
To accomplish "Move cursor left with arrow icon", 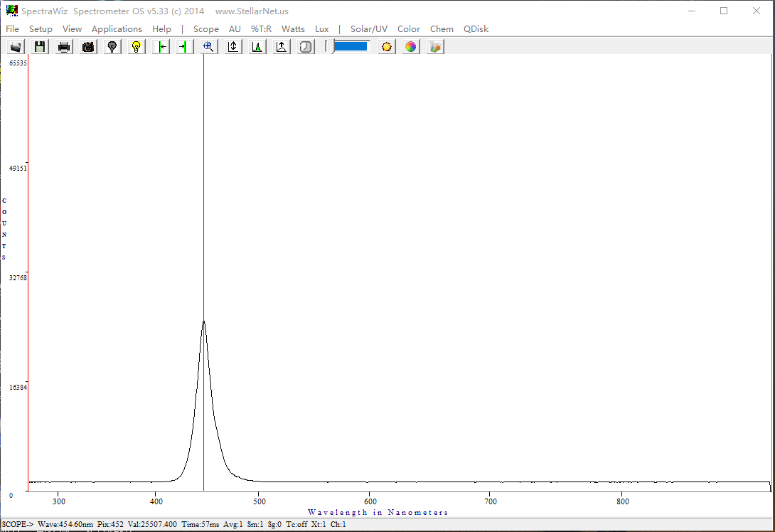I will click(161, 47).
